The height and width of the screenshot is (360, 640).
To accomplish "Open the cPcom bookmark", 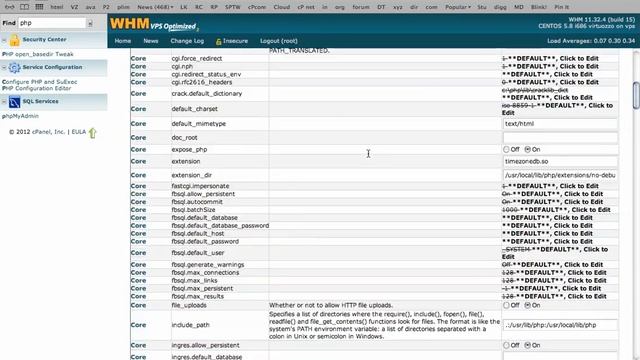I will pyautogui.click(x=257, y=7).
